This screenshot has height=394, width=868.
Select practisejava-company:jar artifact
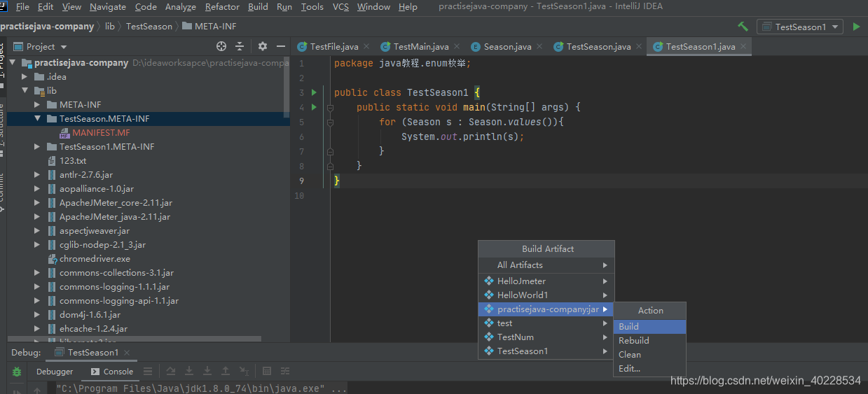click(546, 309)
